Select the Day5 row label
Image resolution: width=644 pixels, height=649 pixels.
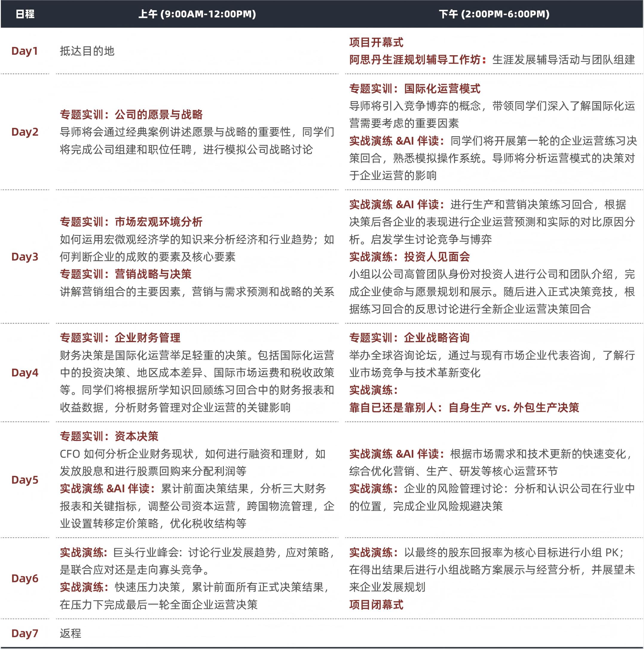coord(25,480)
